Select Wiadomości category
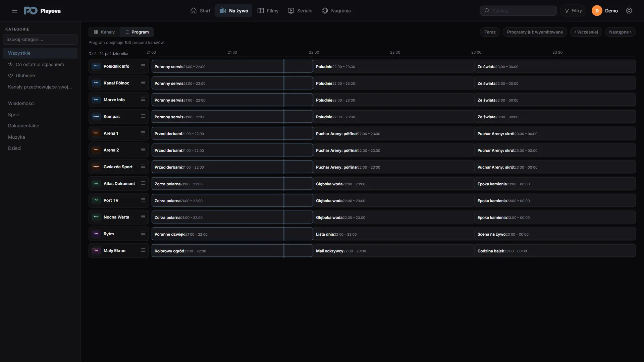Screen dimensions: 644x362 (40, 103)
